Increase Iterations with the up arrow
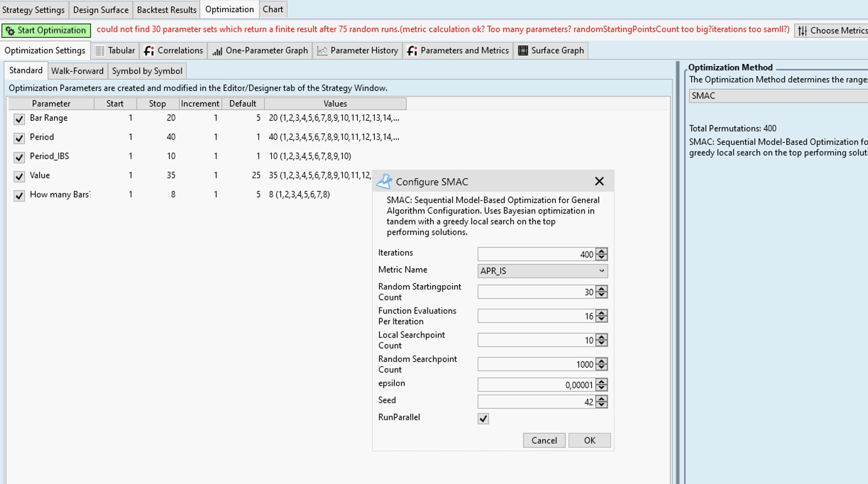The image size is (868, 484). pos(601,251)
